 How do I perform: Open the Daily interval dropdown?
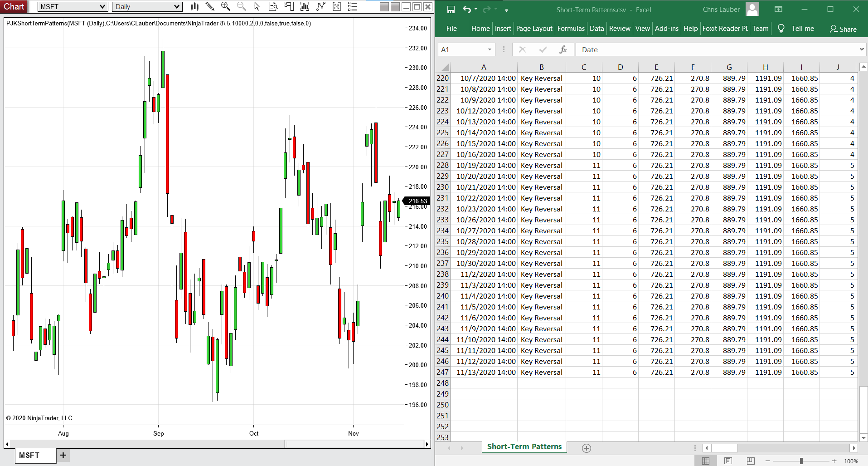tap(177, 7)
